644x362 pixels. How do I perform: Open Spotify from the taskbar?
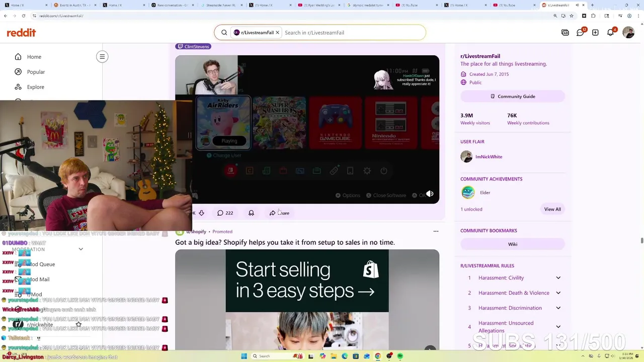400,356
